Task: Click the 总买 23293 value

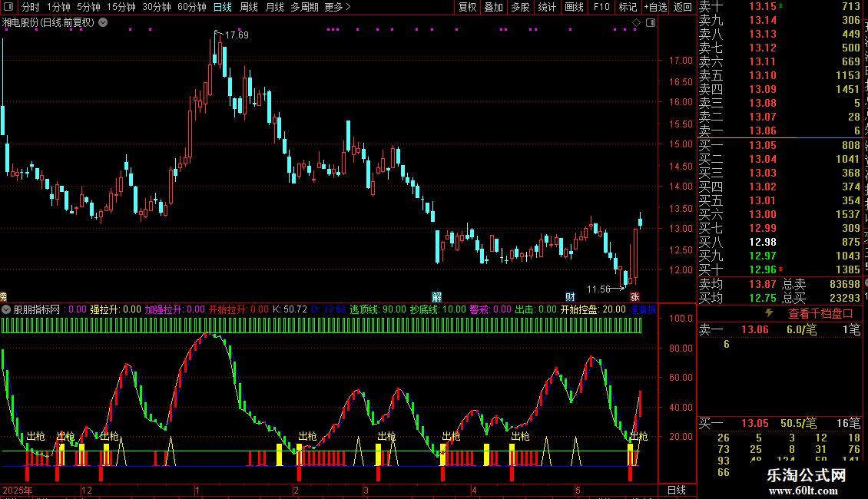Action: coord(845,298)
